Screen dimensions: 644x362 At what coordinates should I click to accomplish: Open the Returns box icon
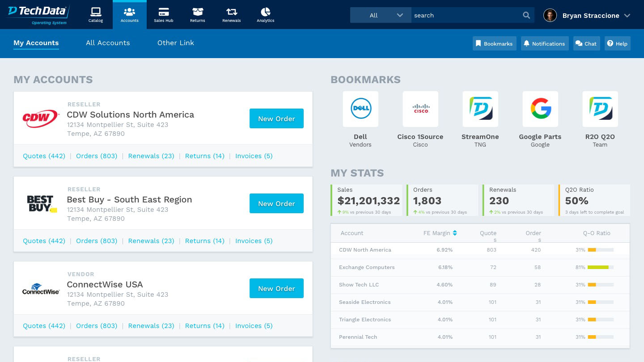click(198, 12)
